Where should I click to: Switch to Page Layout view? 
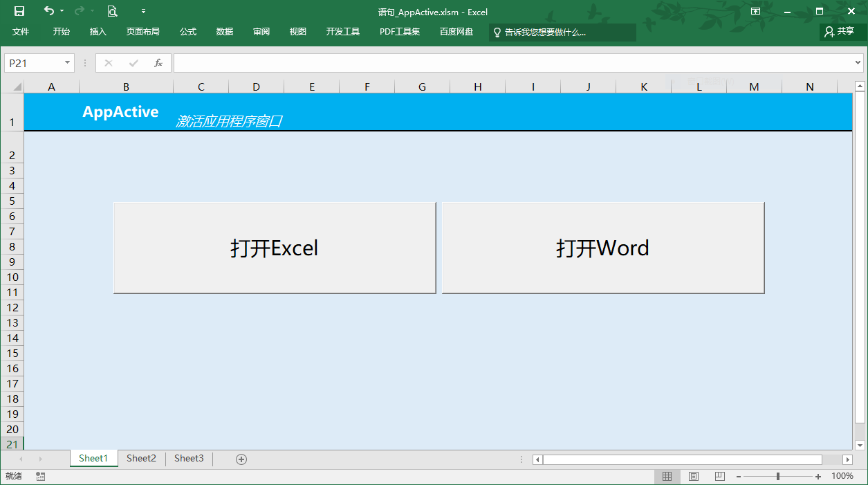pos(694,476)
